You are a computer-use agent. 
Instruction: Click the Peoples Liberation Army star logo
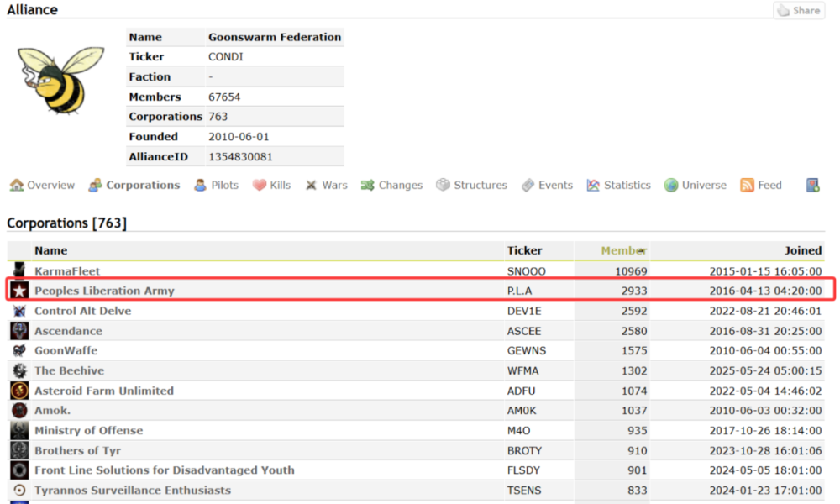point(18,291)
